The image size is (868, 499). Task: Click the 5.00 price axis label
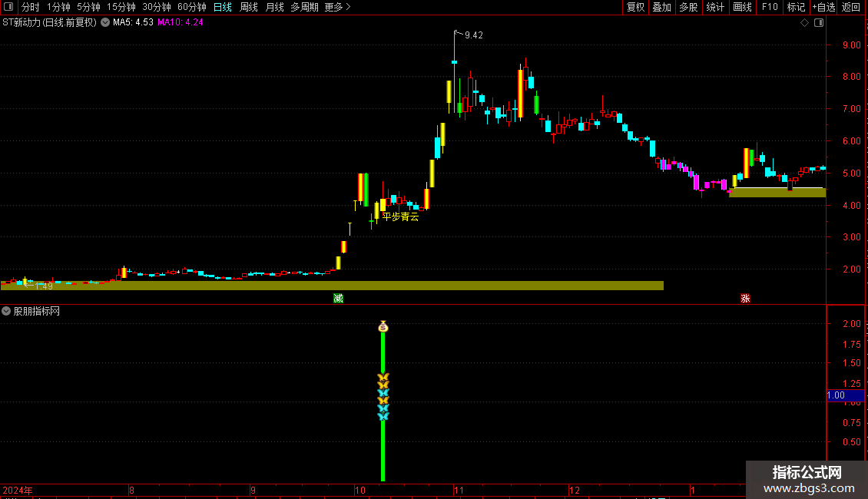pyautogui.click(x=851, y=173)
